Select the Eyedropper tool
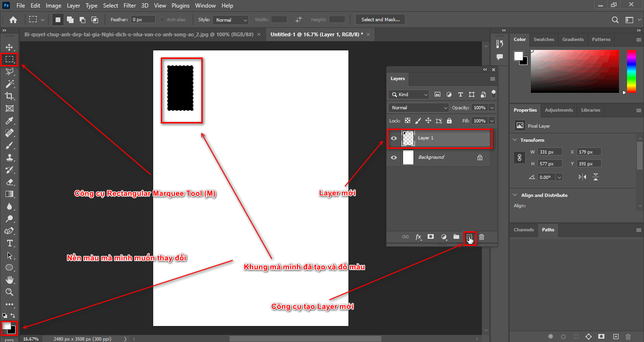The width and height of the screenshot is (644, 342). coord(9,121)
